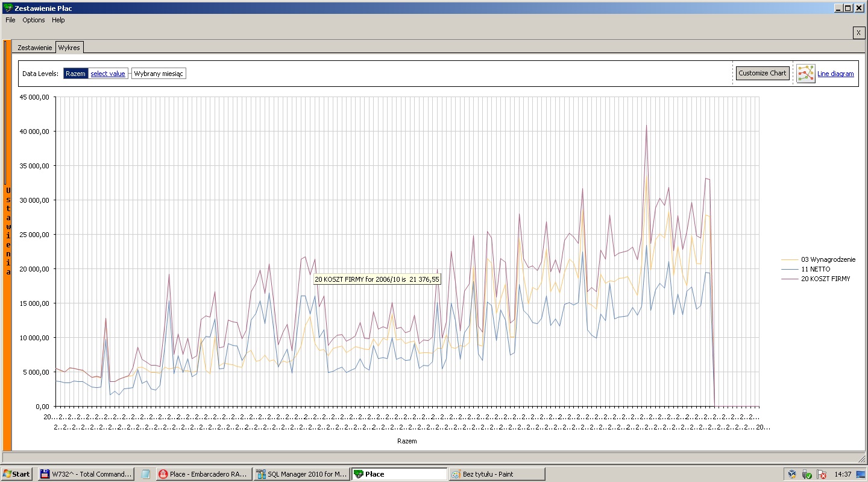Click the Action Center flag tray icon
This screenshot has width=868, height=482.
click(821, 474)
